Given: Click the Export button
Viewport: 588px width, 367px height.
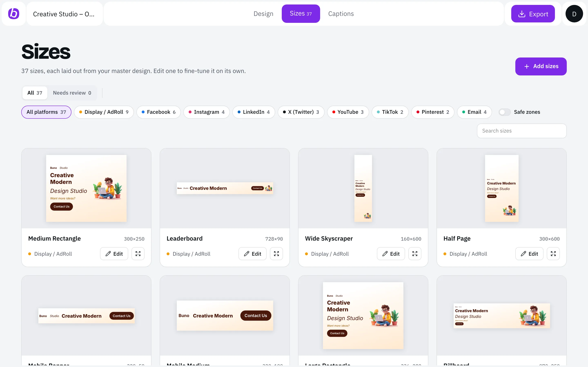Looking at the screenshot, I should coord(533,14).
